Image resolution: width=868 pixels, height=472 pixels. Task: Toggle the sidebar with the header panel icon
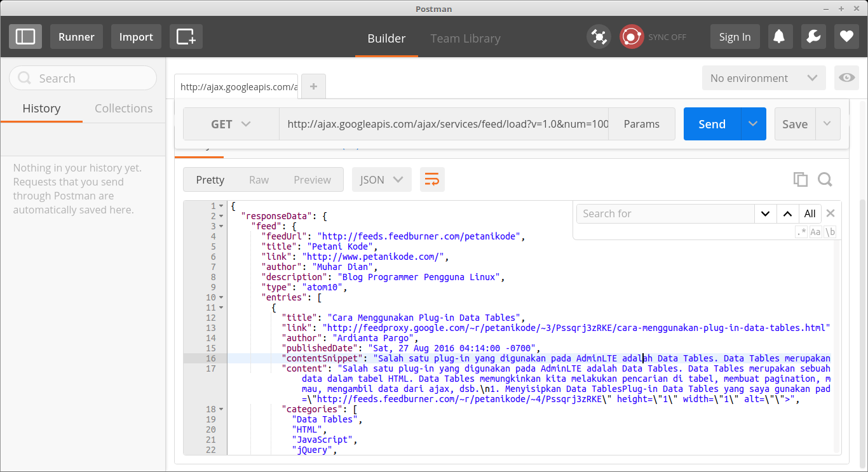25,37
